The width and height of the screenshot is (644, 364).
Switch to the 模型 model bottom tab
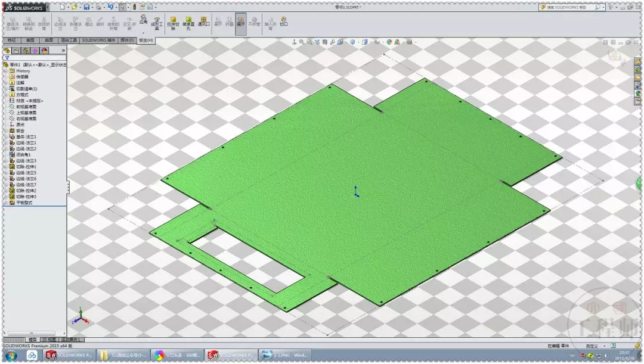[x=32, y=340]
